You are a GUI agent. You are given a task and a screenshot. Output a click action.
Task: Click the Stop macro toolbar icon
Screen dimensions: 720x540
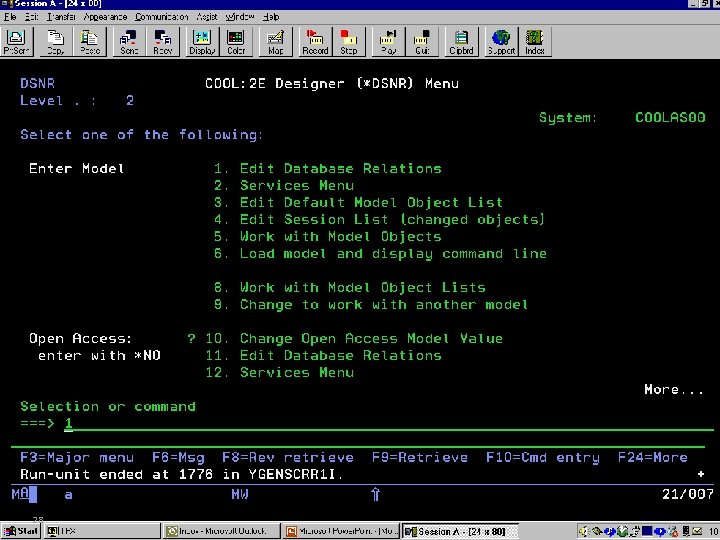(x=349, y=42)
